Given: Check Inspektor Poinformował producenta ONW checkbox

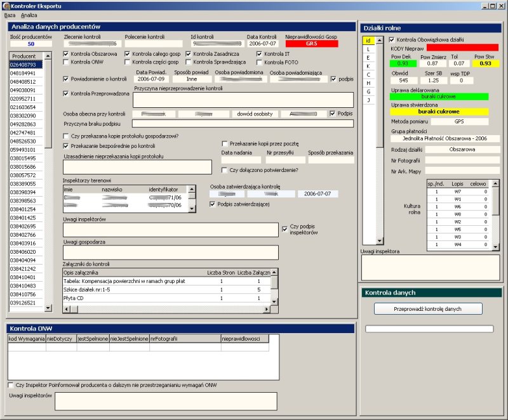Looking at the screenshot, I should tap(11, 385).
